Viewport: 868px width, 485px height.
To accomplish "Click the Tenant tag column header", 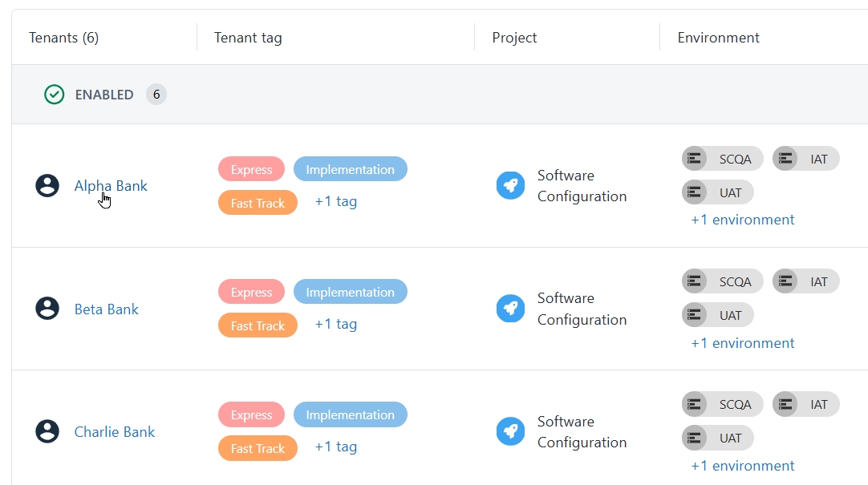I will (248, 38).
